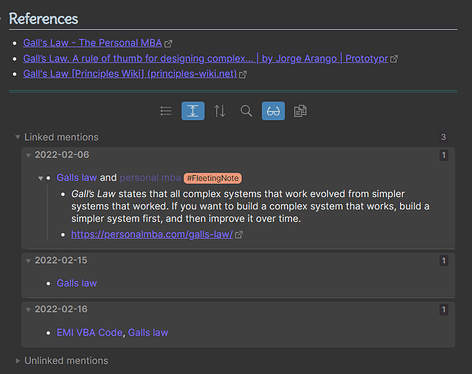Open Gall's Law - The Personal MBA link

coord(92,43)
